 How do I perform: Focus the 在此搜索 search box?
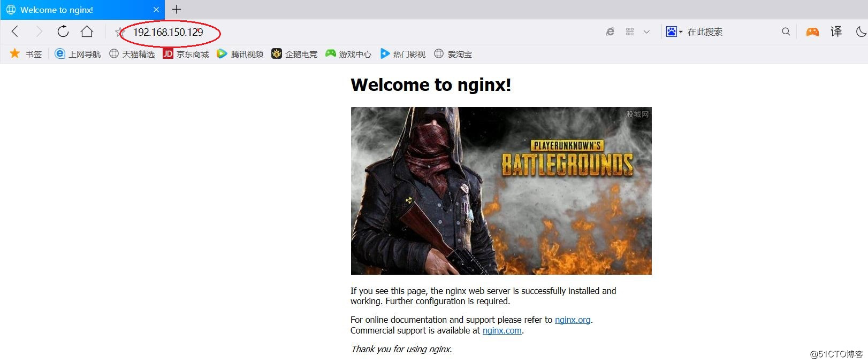pyautogui.click(x=730, y=32)
